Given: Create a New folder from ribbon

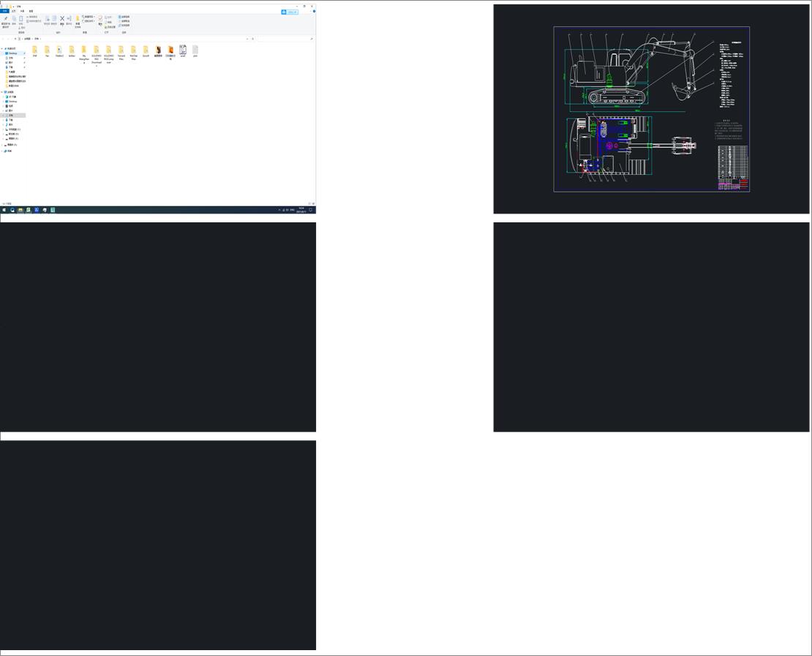Looking at the screenshot, I should (x=78, y=21).
